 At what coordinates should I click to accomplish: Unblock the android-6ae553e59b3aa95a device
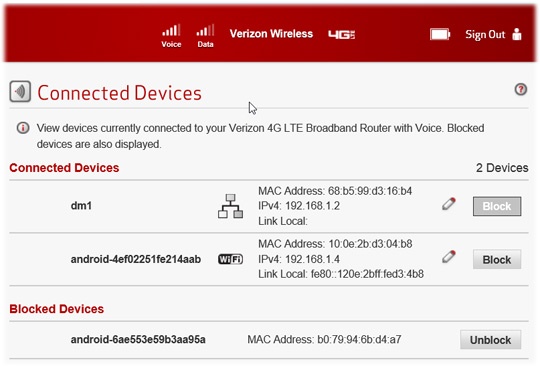pos(490,340)
